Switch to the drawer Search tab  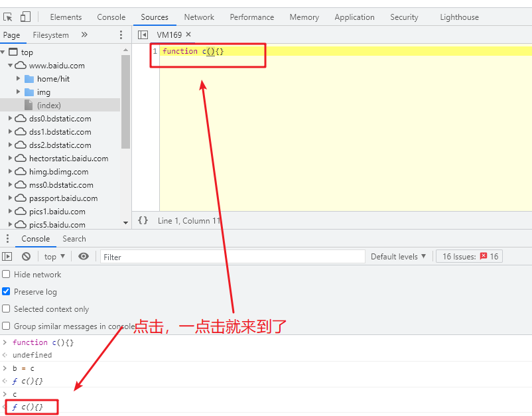[x=74, y=239]
